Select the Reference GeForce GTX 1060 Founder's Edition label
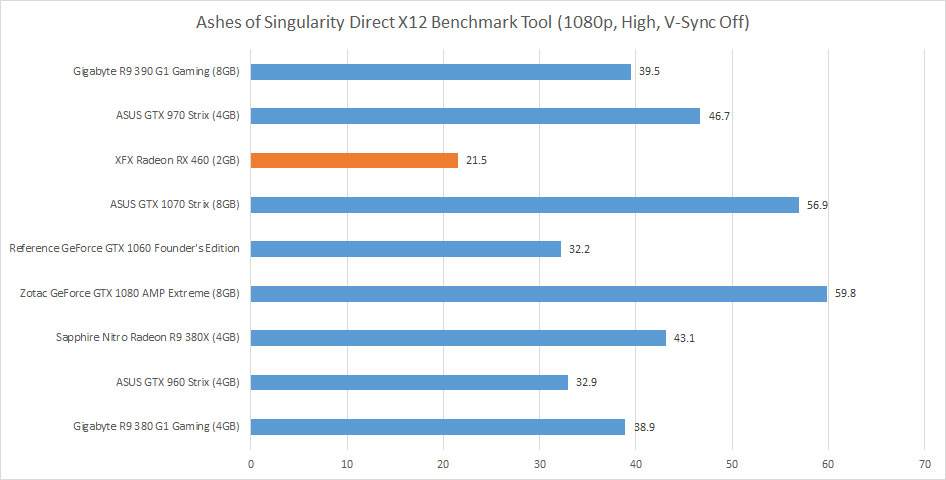 (x=124, y=248)
